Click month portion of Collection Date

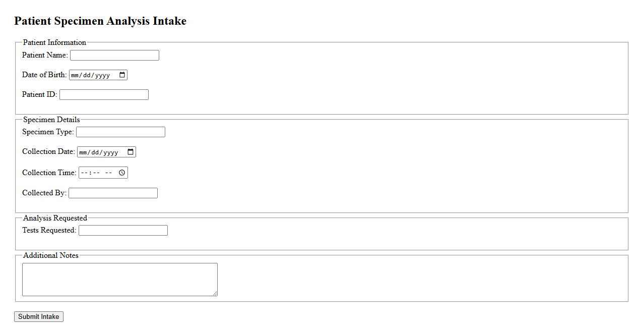(x=84, y=152)
